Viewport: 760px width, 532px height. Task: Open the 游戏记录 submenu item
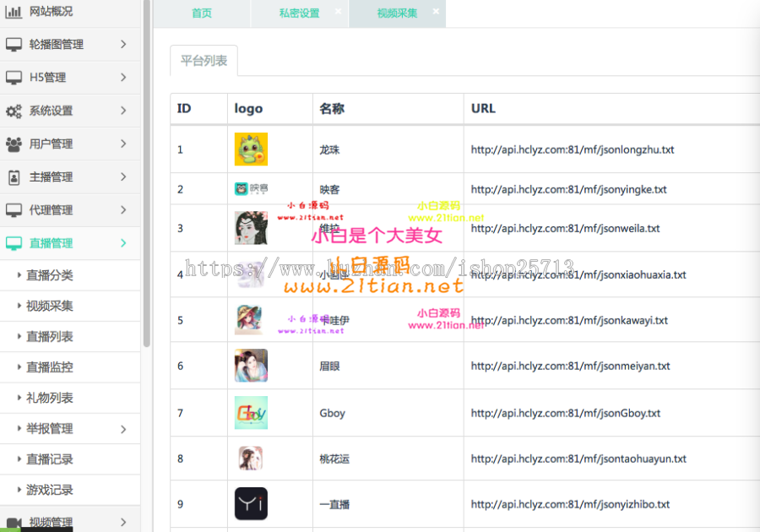pyautogui.click(x=70, y=490)
